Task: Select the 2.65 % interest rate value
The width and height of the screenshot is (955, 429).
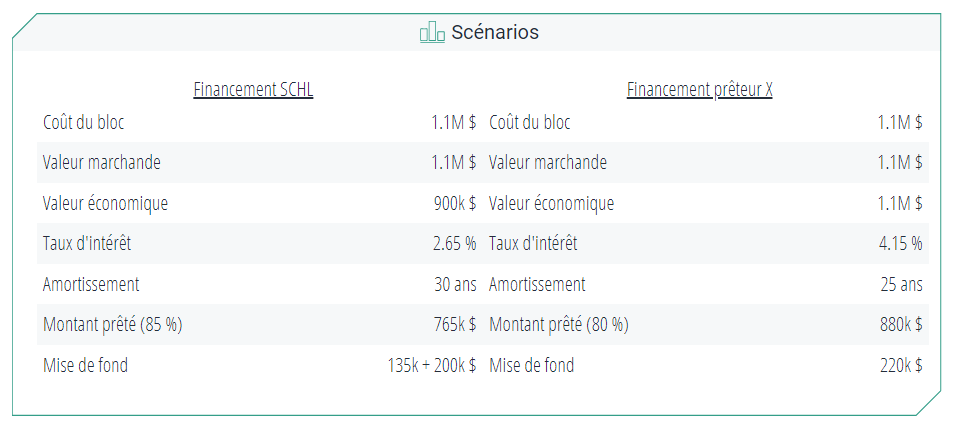Action: tap(454, 243)
